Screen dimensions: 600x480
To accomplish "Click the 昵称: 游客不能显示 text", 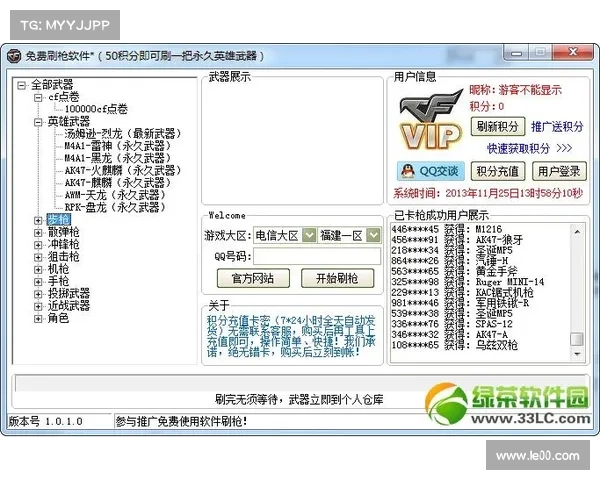I will pos(515,90).
